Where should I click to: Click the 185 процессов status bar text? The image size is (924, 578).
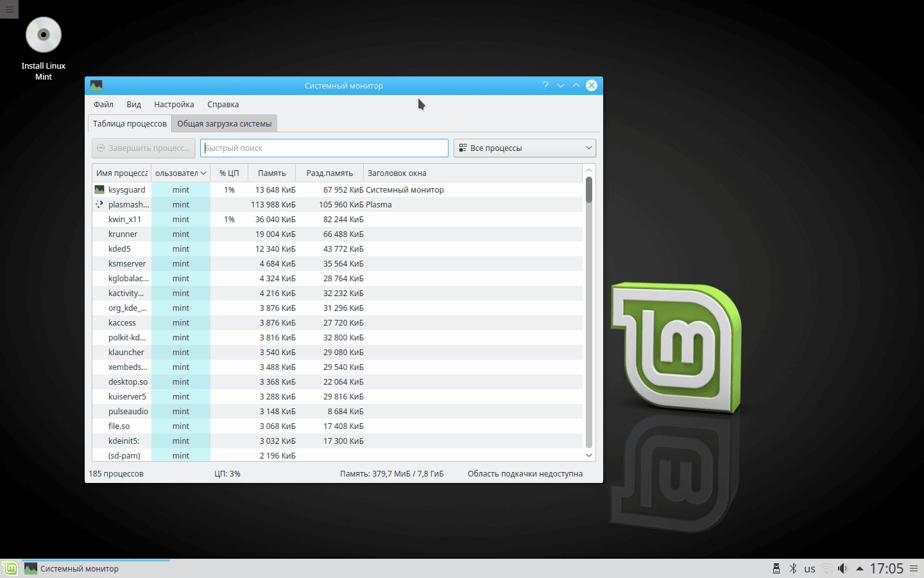coord(116,473)
